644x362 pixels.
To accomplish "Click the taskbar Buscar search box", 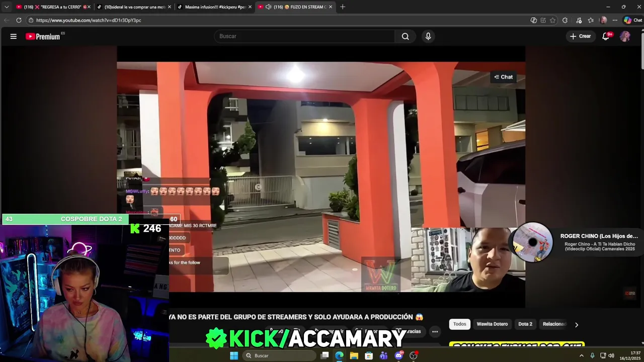I will coord(279,355).
